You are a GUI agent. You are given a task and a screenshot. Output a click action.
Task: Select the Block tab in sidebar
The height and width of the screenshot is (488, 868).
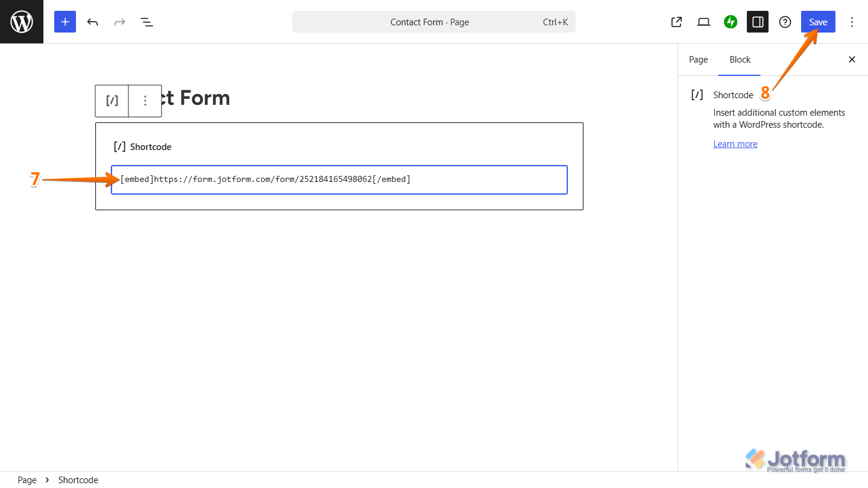740,59
